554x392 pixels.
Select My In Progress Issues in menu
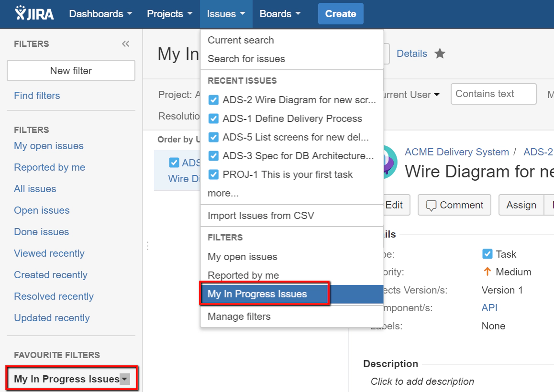coord(257,294)
